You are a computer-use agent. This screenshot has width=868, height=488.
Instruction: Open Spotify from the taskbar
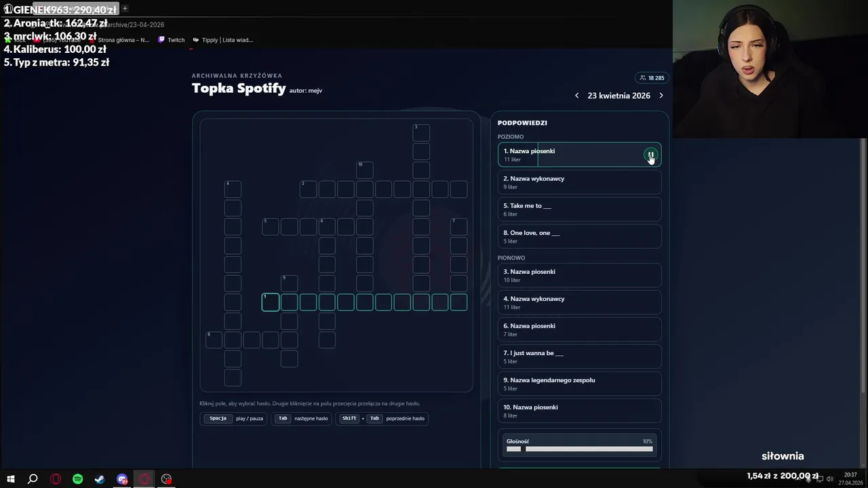coord(77,479)
